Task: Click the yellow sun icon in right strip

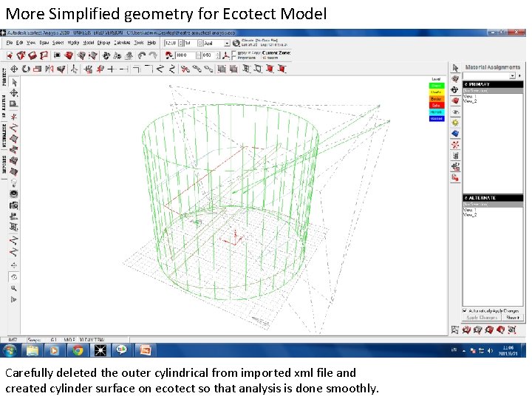Action: tap(455, 123)
